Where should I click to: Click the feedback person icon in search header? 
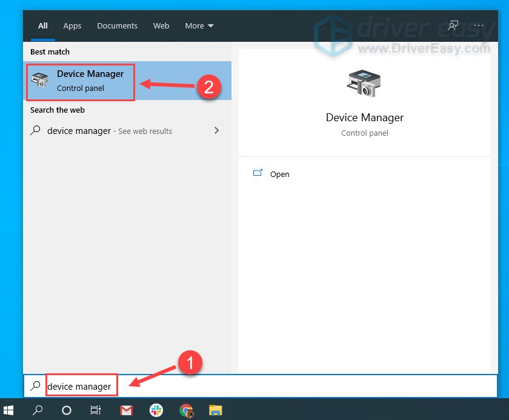click(x=453, y=25)
